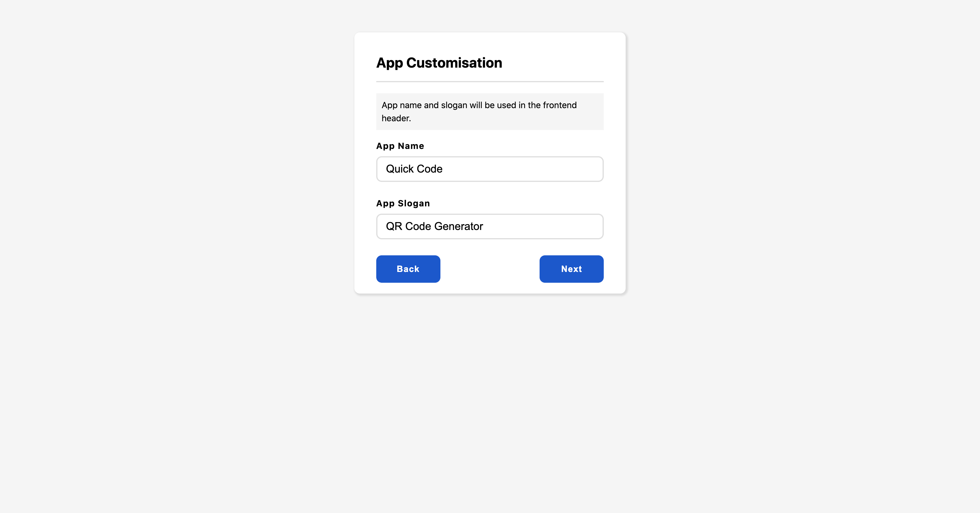Click the word Code in App Slogan
This screenshot has height=513, width=980.
(418, 226)
